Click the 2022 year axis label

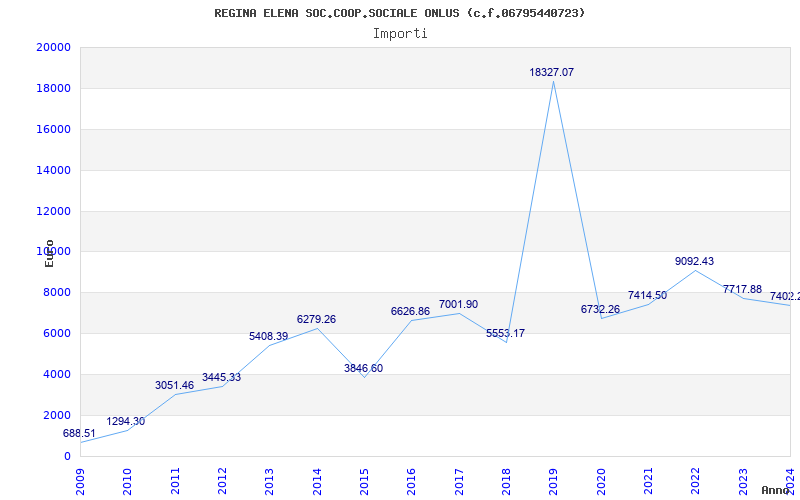point(696,482)
